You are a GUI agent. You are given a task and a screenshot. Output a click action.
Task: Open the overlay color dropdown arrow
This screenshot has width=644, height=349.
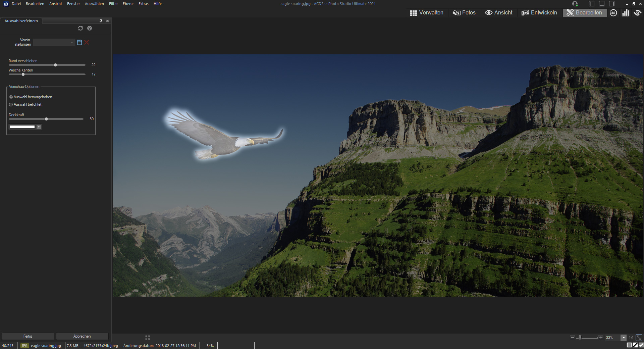coord(39,127)
